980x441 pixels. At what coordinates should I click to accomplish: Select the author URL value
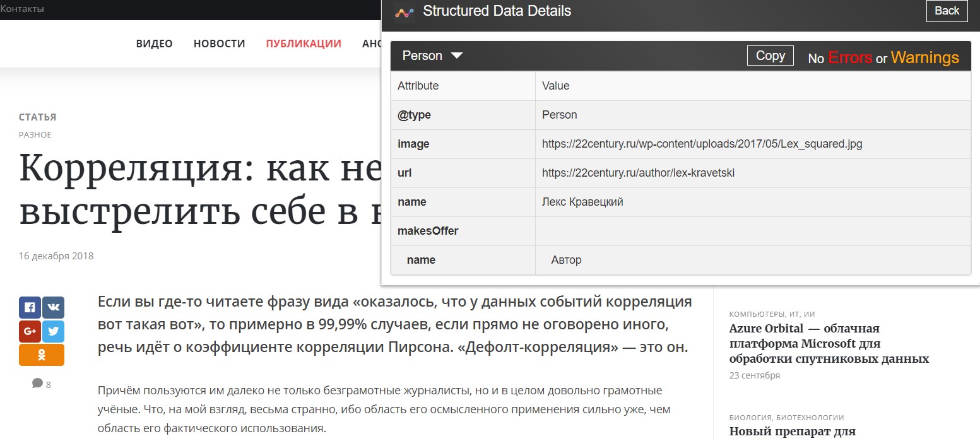[x=638, y=173]
